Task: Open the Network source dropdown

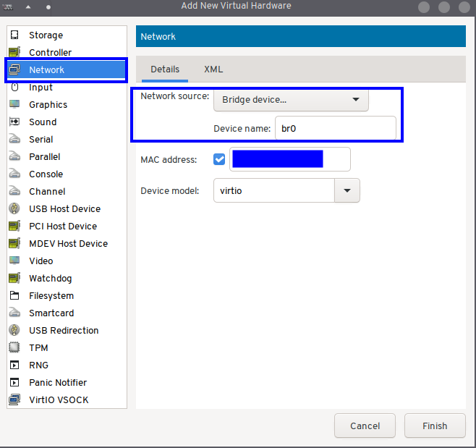Action: pyautogui.click(x=291, y=100)
